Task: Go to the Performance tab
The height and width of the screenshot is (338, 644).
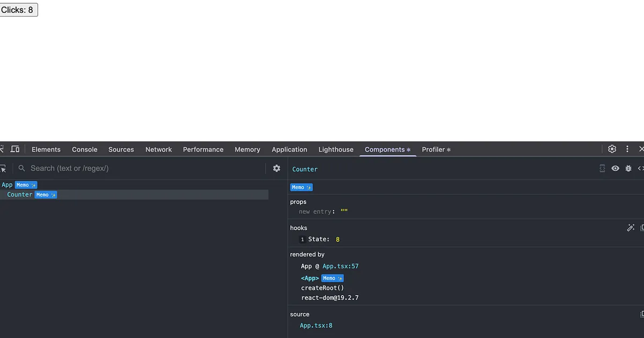Action: coord(203,150)
